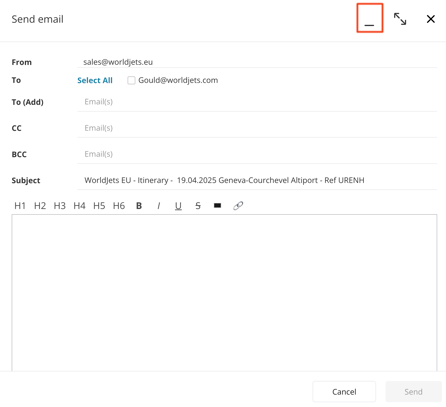Apply H3 heading format
The image size is (446, 407).
[x=60, y=206]
